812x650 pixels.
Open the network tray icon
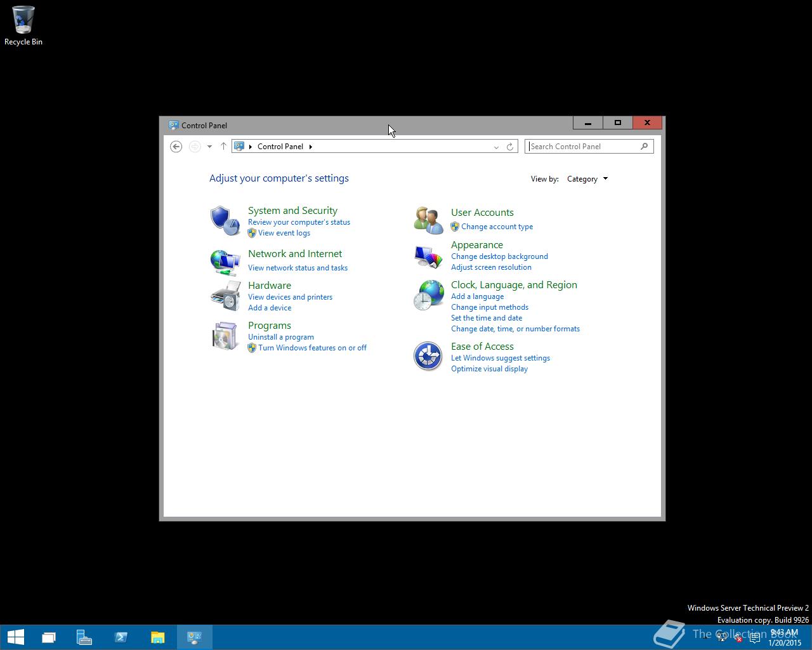tap(722, 637)
